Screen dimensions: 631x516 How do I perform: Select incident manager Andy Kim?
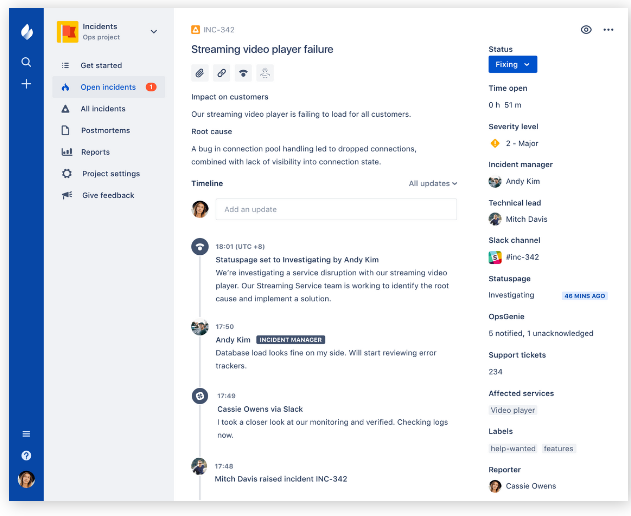click(514, 182)
